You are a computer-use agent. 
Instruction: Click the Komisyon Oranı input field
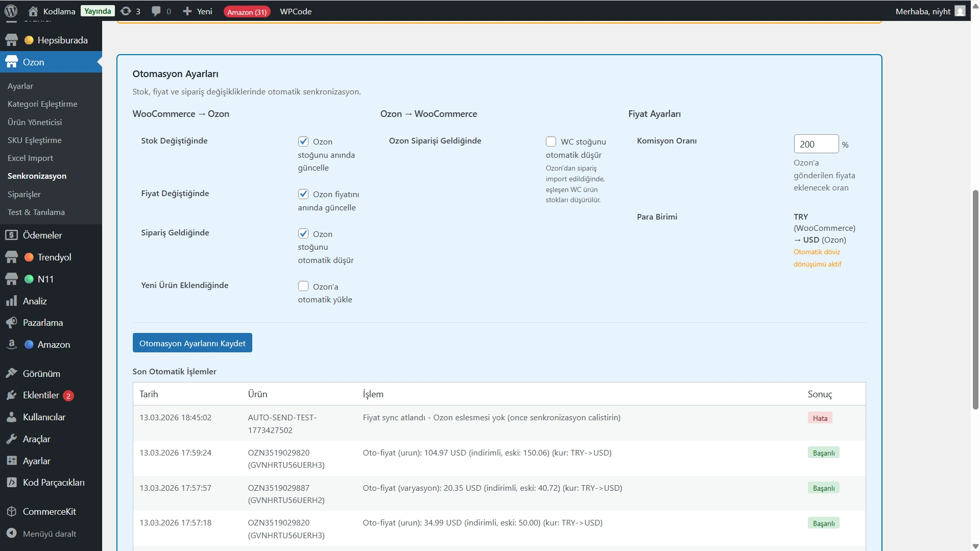[x=816, y=145]
